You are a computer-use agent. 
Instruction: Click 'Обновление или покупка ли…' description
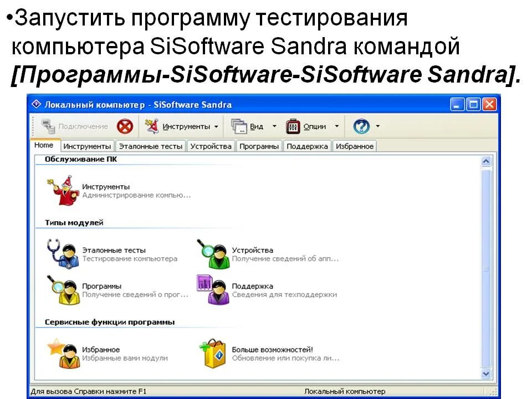click(x=285, y=358)
